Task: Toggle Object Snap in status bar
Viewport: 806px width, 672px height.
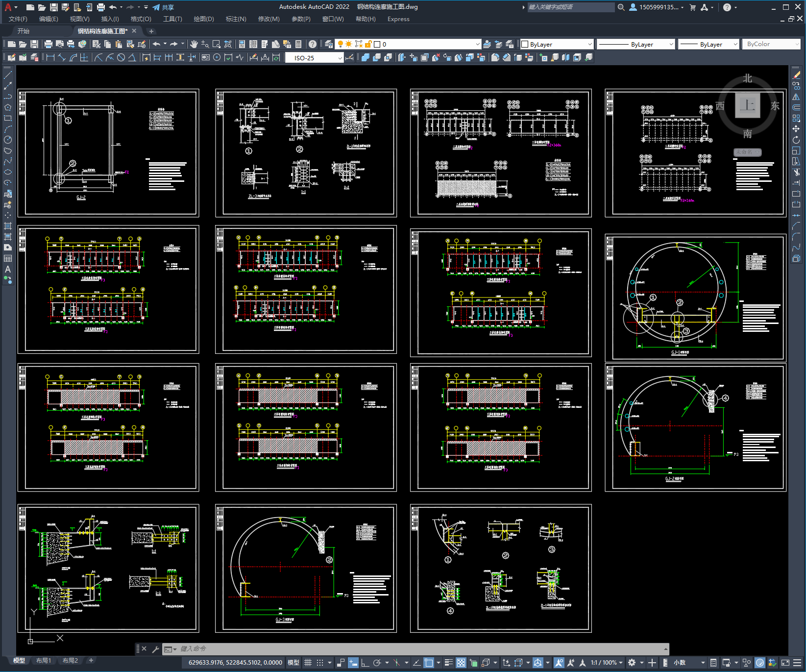Action: tap(429, 663)
